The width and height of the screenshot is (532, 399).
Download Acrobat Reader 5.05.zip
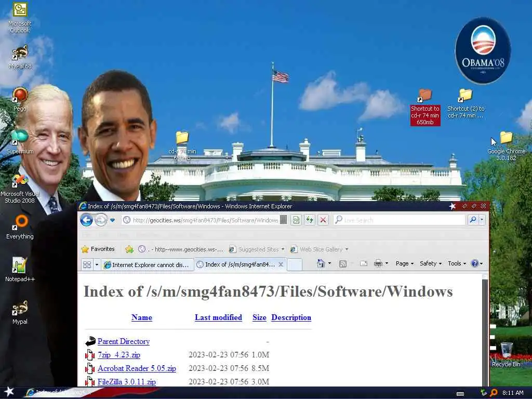click(x=137, y=368)
